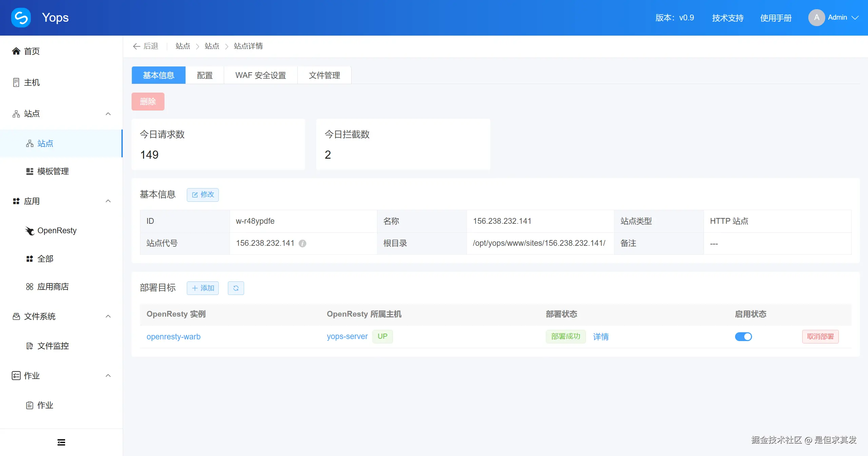Toggle the 启用状态 switch for openresty-warb
The height and width of the screenshot is (456, 868).
(x=743, y=337)
